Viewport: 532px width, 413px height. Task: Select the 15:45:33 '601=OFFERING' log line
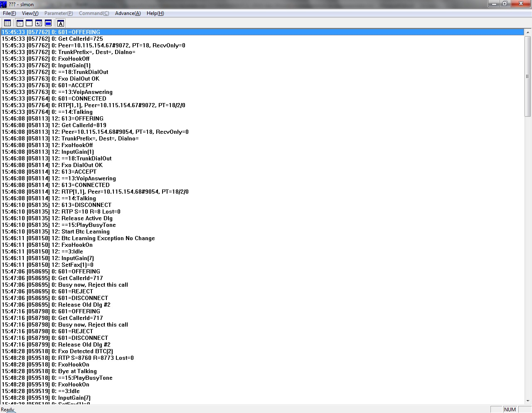tap(262, 32)
